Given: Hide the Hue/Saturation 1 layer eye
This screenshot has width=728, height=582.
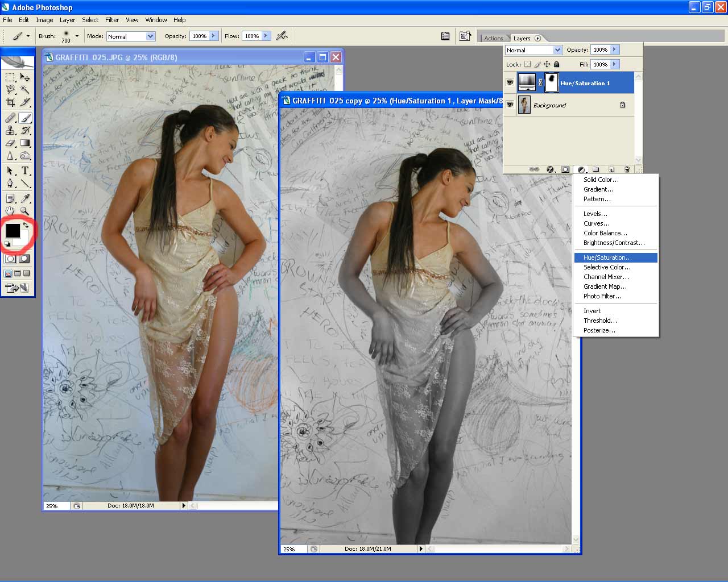Looking at the screenshot, I should pyautogui.click(x=510, y=82).
